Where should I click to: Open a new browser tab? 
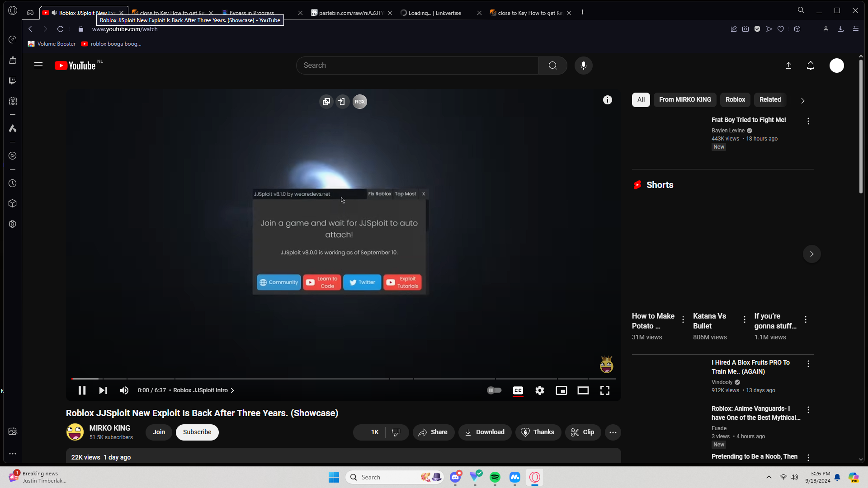point(583,13)
